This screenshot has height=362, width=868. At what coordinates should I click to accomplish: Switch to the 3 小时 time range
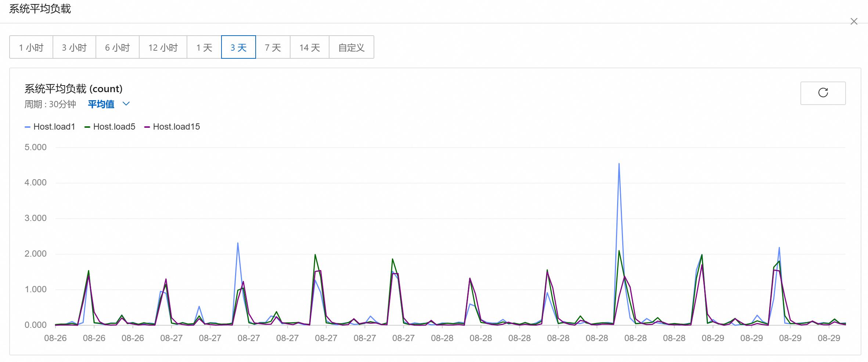74,47
